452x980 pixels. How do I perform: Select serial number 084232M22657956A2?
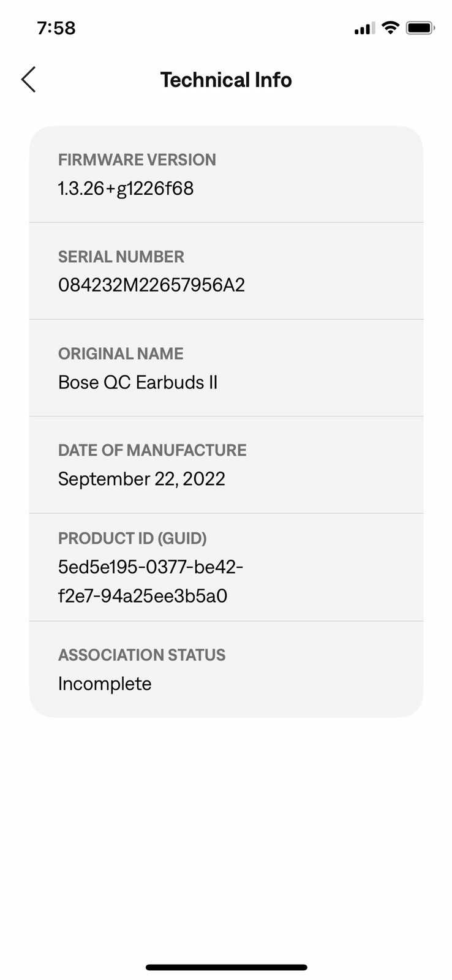click(x=151, y=285)
